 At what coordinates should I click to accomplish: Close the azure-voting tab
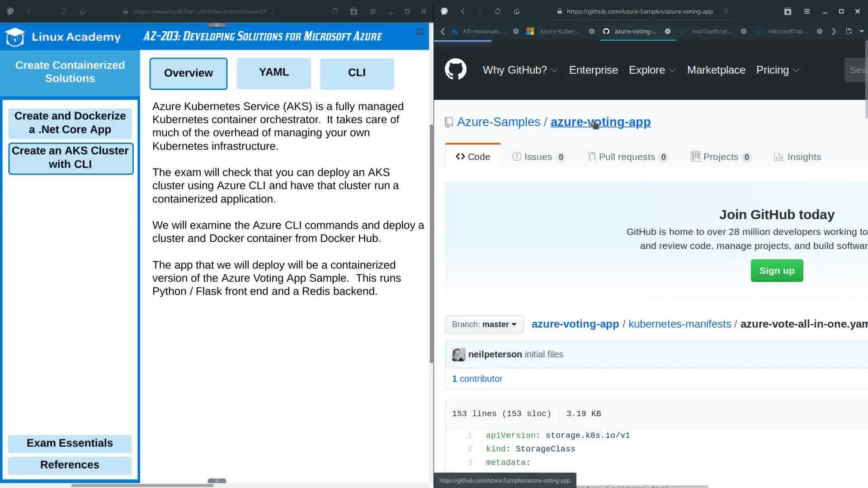point(668,31)
